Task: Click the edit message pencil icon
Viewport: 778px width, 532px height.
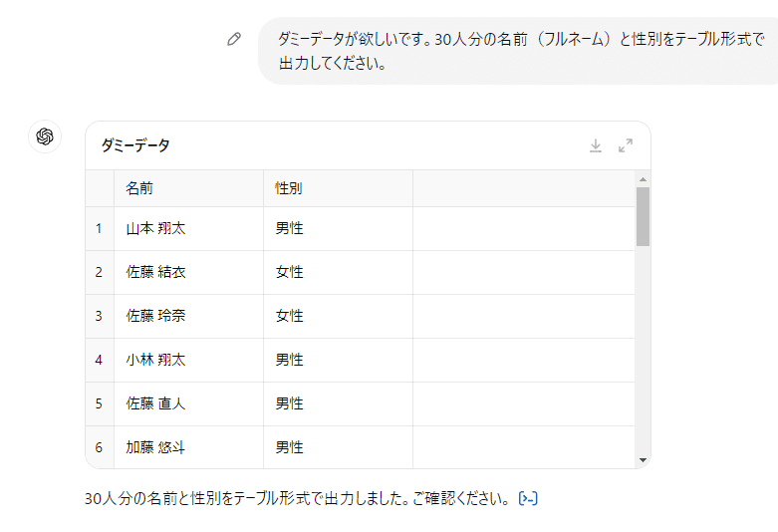Action: point(234,39)
